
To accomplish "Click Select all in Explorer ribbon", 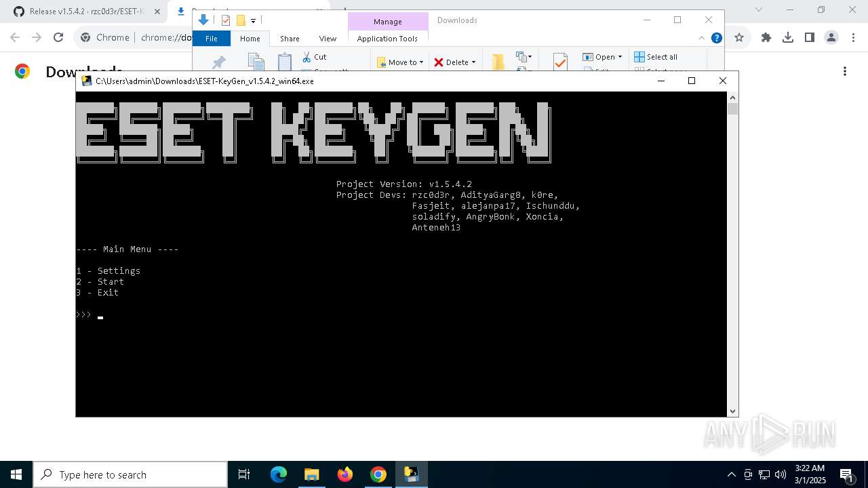I will click(x=656, y=57).
